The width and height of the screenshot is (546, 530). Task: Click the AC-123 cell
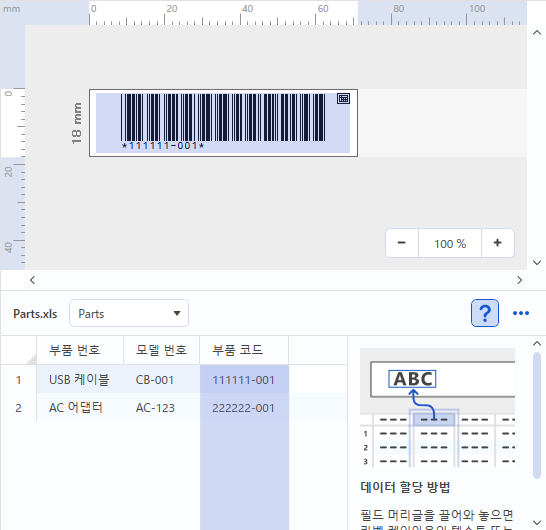click(x=162, y=407)
